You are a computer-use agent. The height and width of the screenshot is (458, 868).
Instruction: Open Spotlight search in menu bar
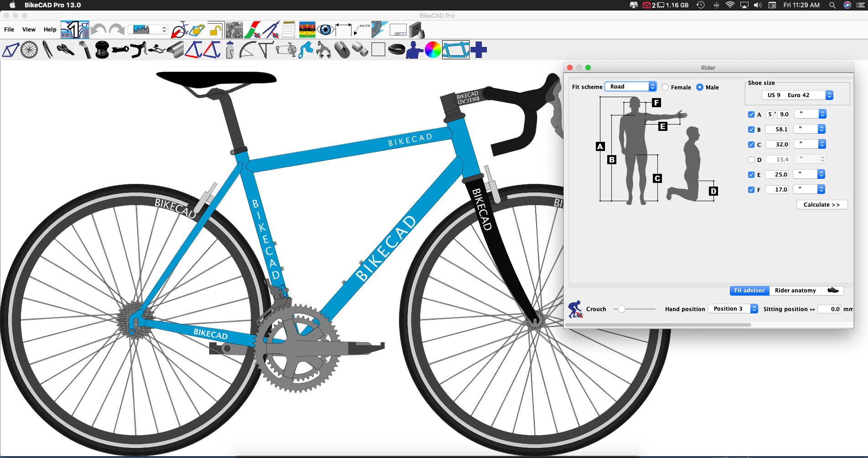(x=832, y=5)
